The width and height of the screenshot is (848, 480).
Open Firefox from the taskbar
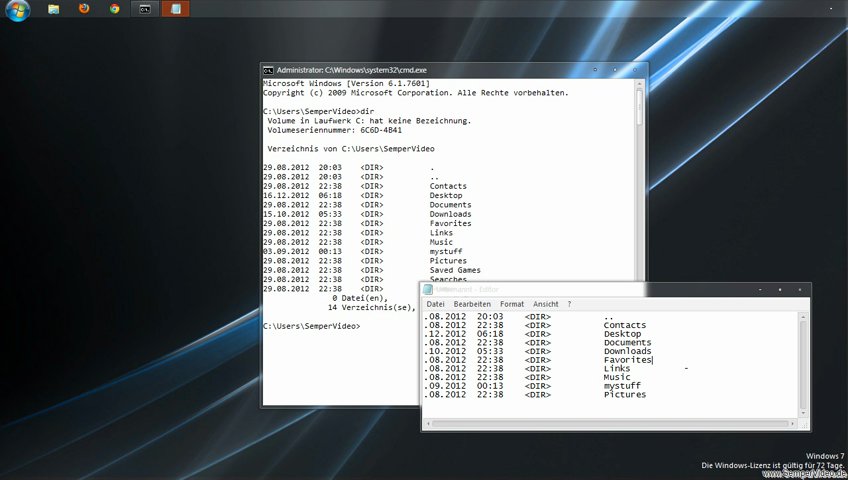click(84, 9)
